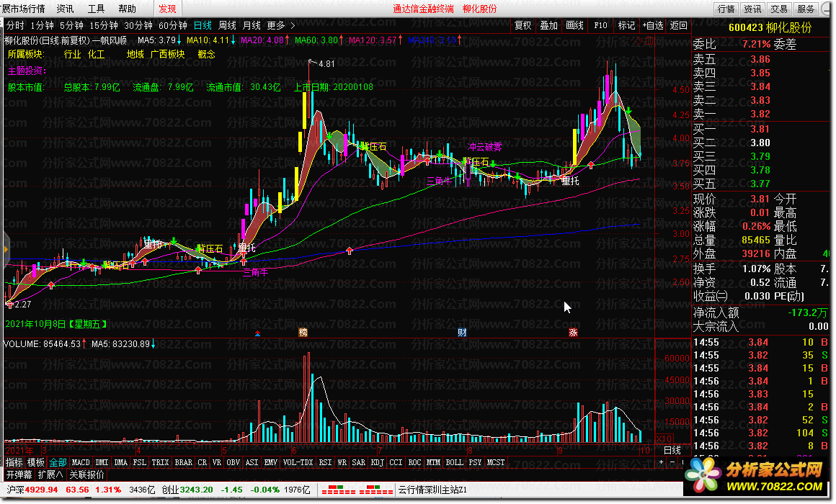Add stock via +自选 button

653,25
